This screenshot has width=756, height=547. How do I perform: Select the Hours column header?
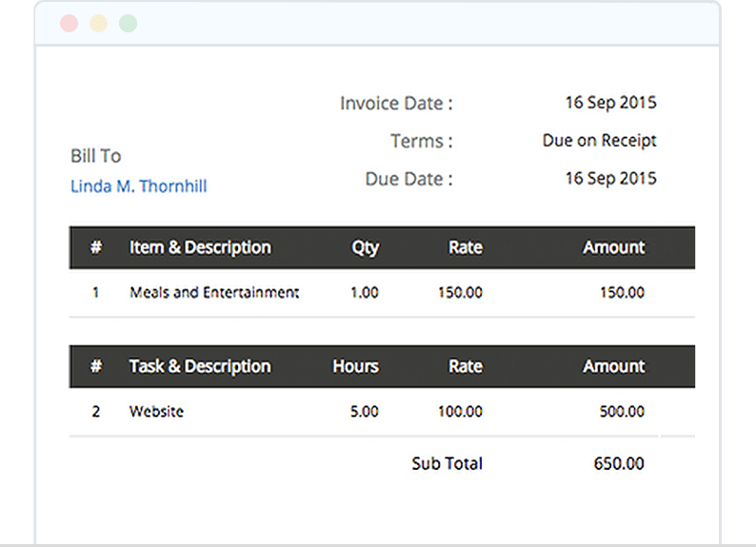(x=355, y=366)
